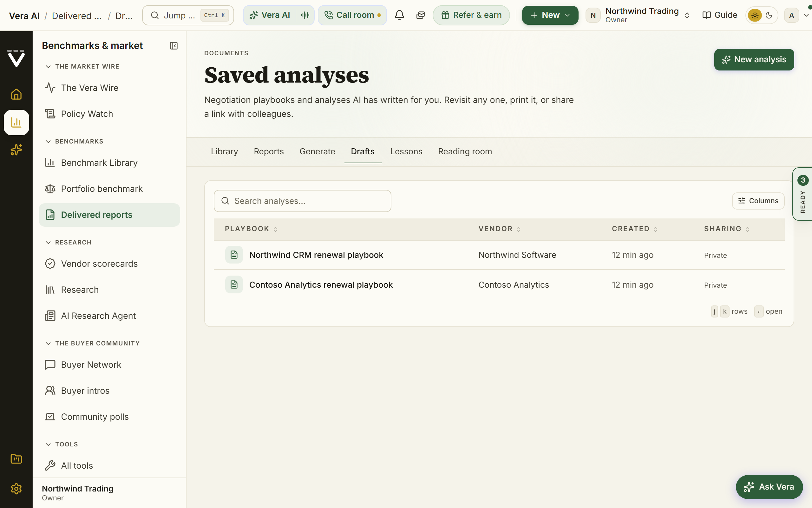This screenshot has height=508, width=812.
Task: Sort by VENDOR column
Action: pyautogui.click(x=499, y=229)
